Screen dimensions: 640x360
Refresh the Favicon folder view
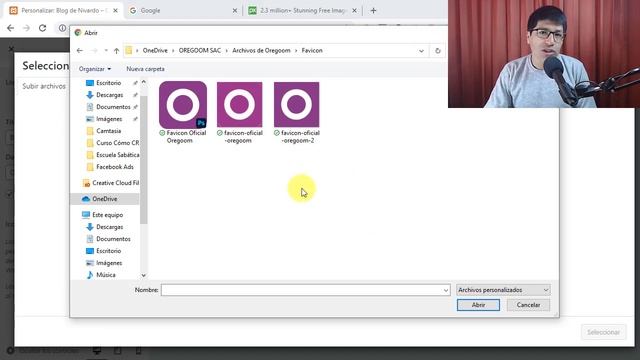pos(438,51)
